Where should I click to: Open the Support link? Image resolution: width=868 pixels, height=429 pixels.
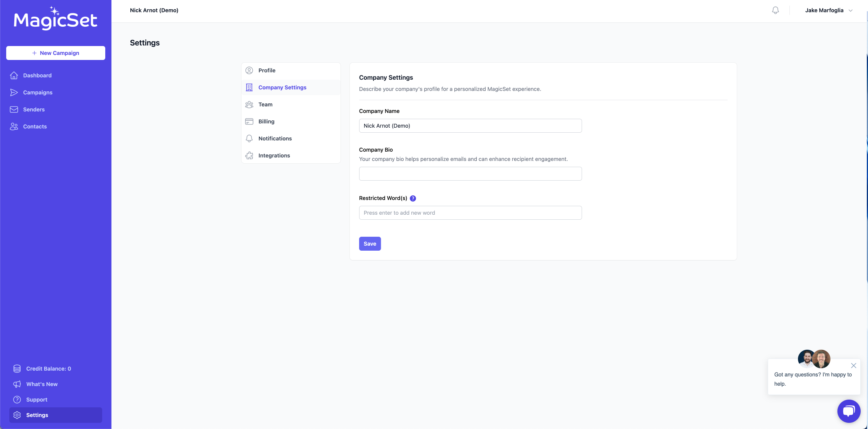pyautogui.click(x=56, y=400)
